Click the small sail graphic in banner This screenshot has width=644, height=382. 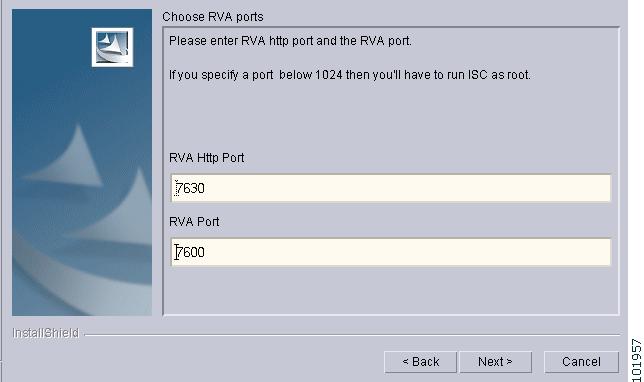[x=68, y=158]
